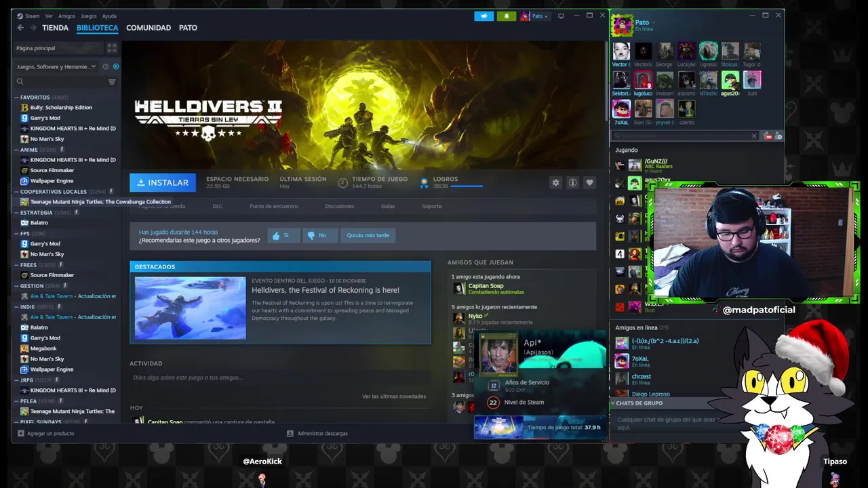Toggle the ready-to-play filter icon
This screenshot has height=488, width=868.
pos(116,66)
